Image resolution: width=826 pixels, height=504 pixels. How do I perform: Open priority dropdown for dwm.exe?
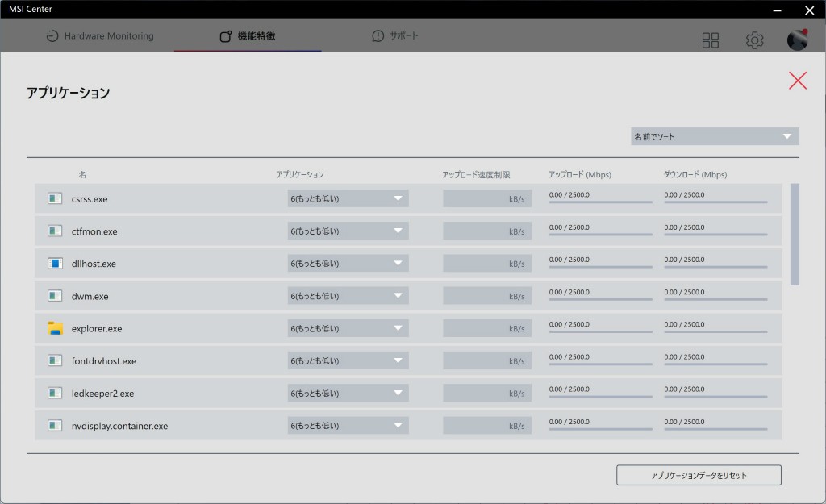click(348, 296)
